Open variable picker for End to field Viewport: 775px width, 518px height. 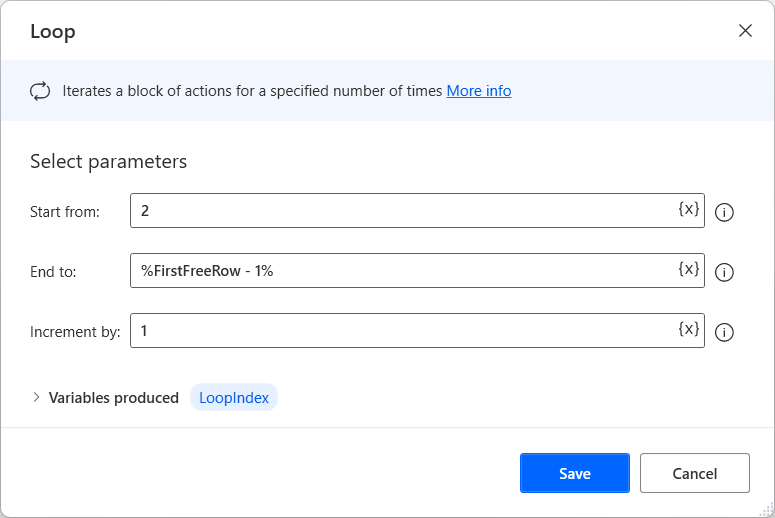pos(688,270)
